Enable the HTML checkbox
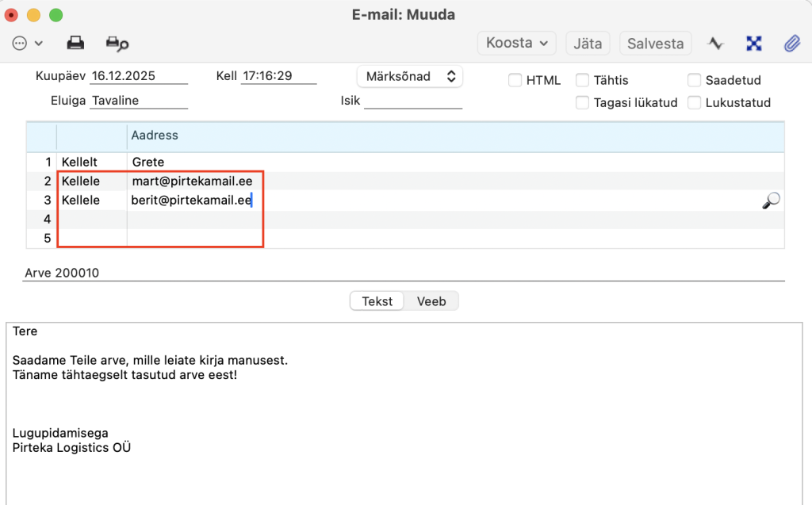 (515, 80)
